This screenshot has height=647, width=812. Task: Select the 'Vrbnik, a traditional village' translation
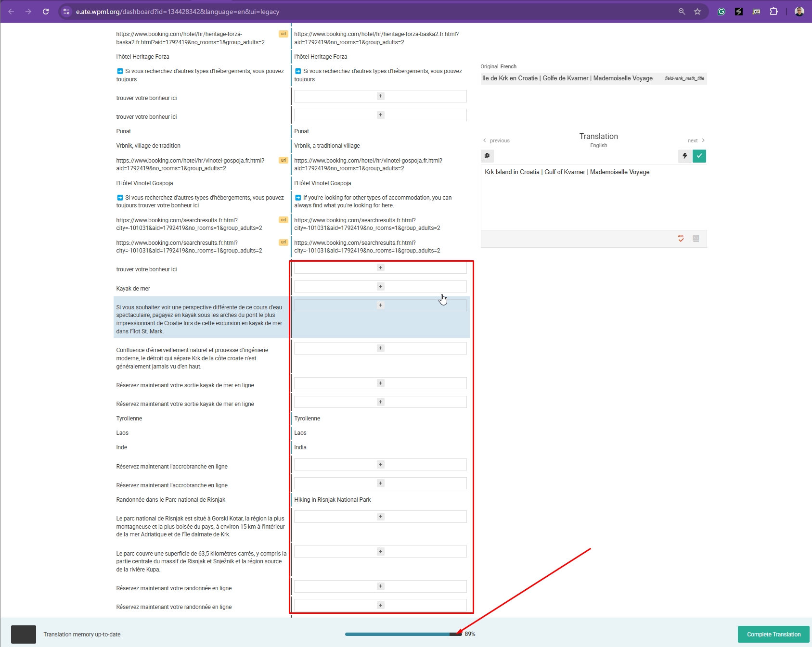tap(327, 146)
